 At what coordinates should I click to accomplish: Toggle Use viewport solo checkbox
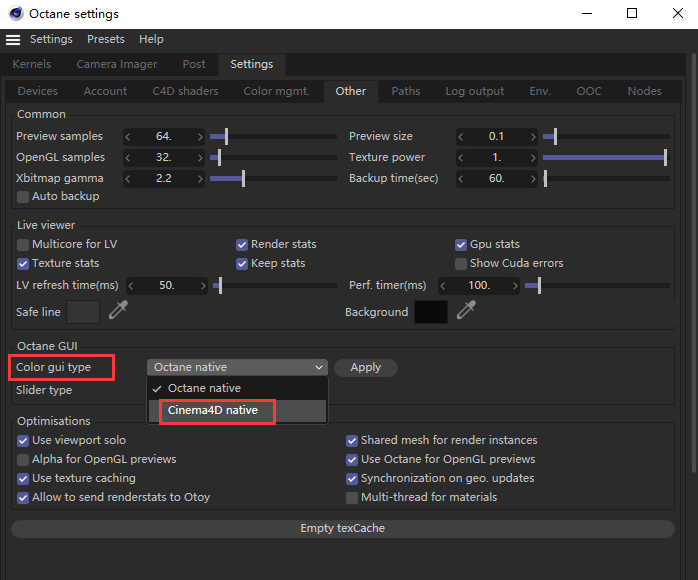click(23, 441)
